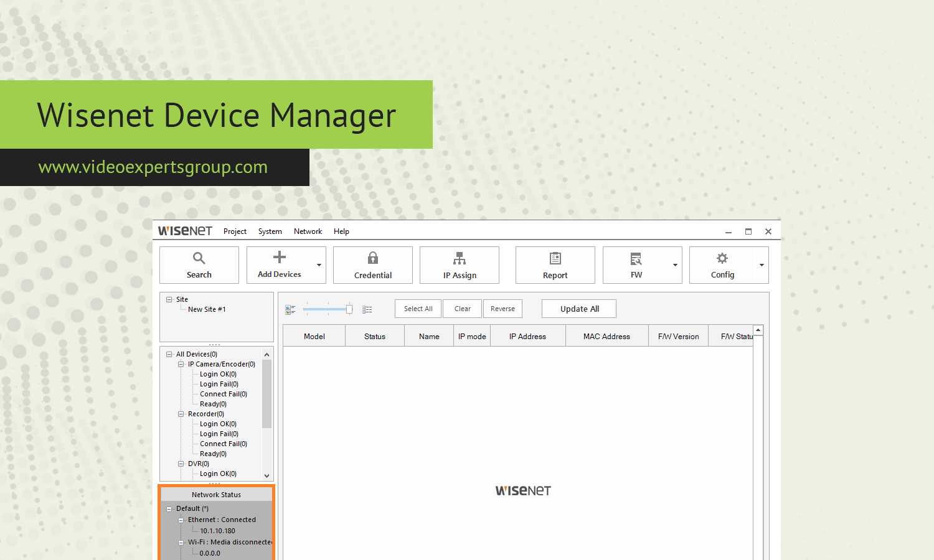Click the Network Status panel header
Viewport: 934px width, 560px height.
[216, 495]
